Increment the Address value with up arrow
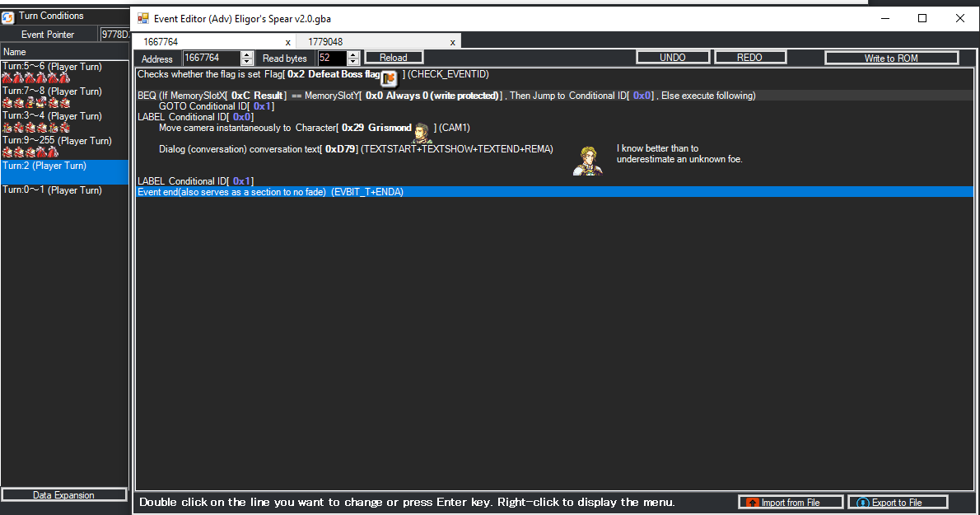 247,54
